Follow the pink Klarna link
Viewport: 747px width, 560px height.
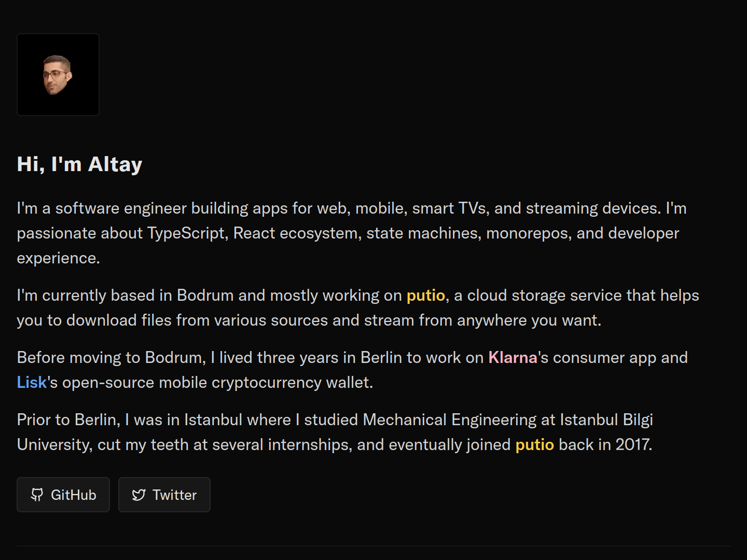513,358
